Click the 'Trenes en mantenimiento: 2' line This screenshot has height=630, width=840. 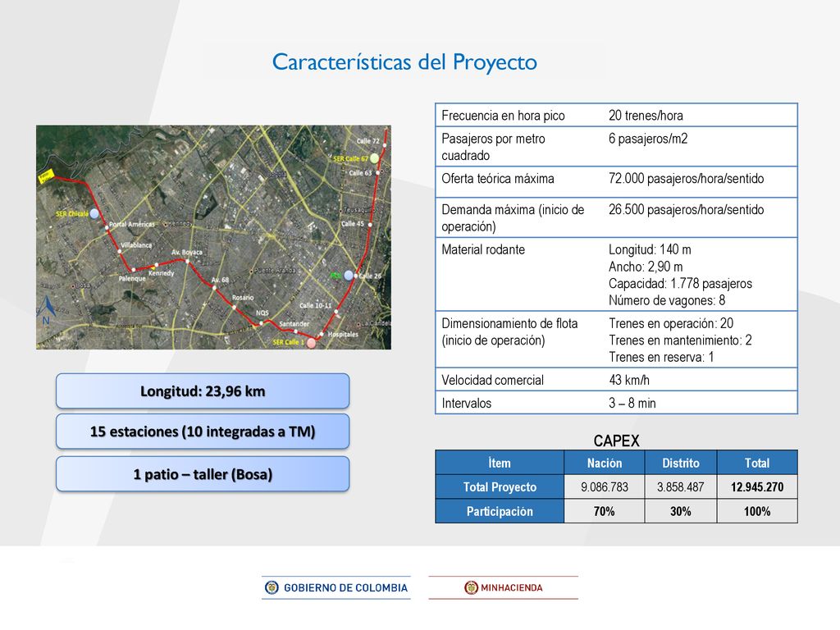pos(680,340)
